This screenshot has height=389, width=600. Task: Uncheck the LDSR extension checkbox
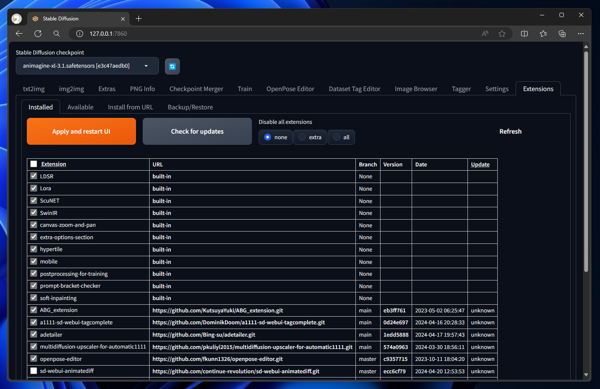click(x=34, y=176)
